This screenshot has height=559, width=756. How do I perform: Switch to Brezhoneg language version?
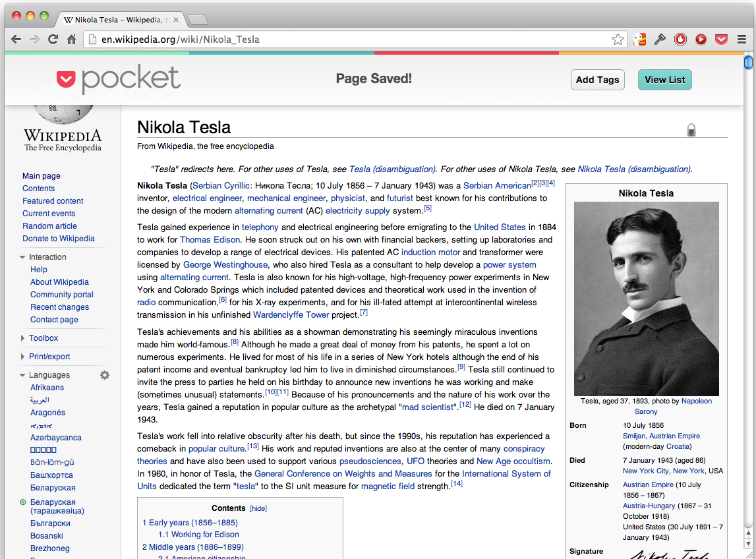click(49, 548)
